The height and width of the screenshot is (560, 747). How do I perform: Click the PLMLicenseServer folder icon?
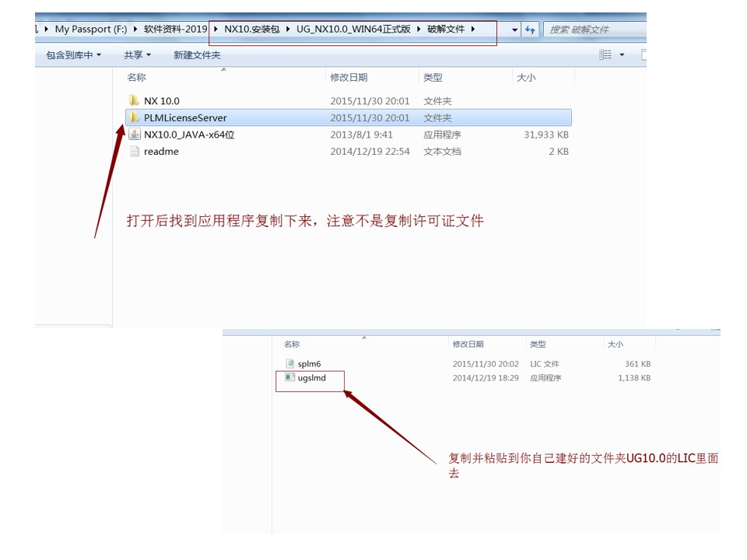coord(134,117)
